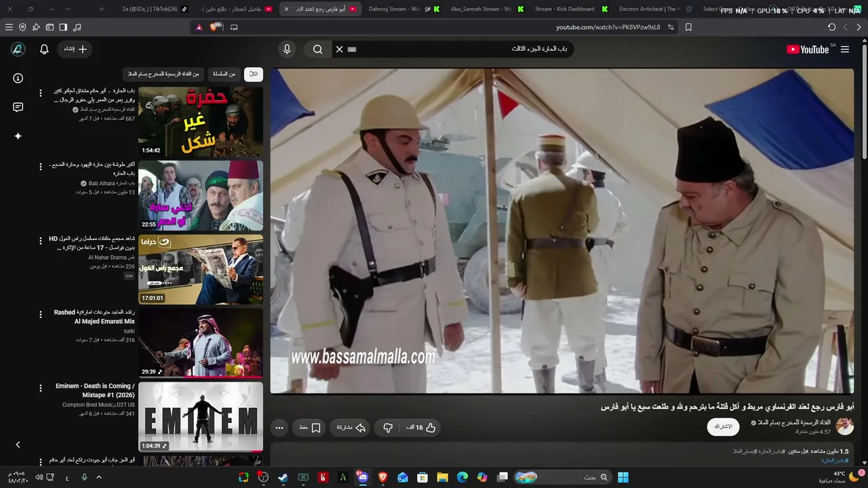Open the volume control in system tray

pyautogui.click(x=39, y=477)
